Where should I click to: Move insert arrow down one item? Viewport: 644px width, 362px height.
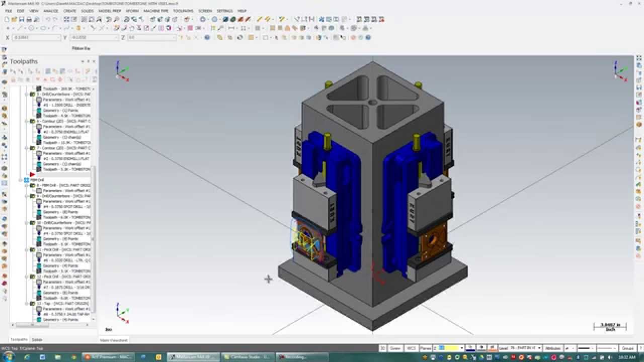point(38,79)
